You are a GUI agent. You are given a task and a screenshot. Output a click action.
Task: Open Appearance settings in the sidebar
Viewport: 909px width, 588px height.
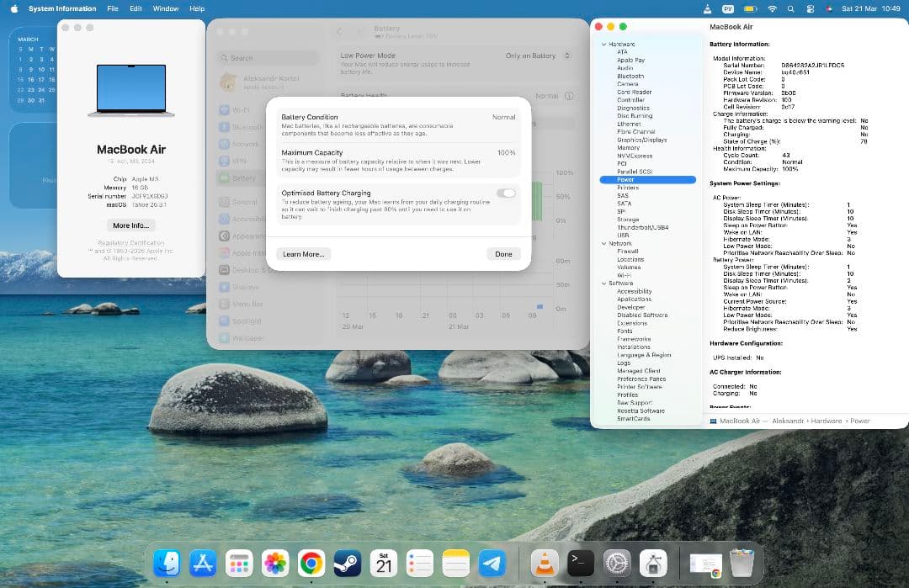pos(244,237)
